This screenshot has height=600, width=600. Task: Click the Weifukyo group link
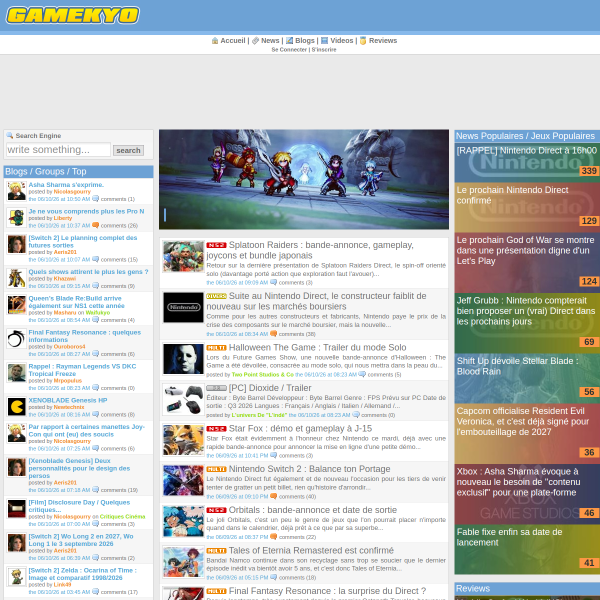point(98,313)
